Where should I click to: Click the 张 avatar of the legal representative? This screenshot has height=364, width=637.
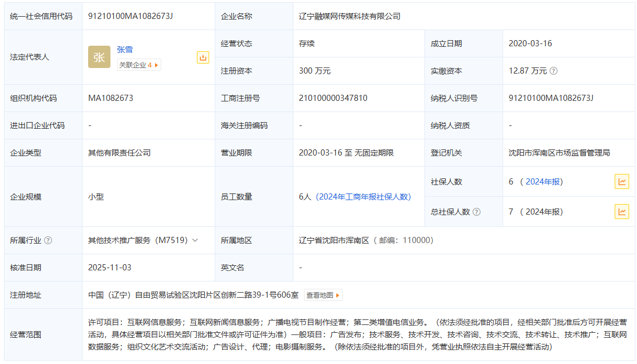point(99,57)
